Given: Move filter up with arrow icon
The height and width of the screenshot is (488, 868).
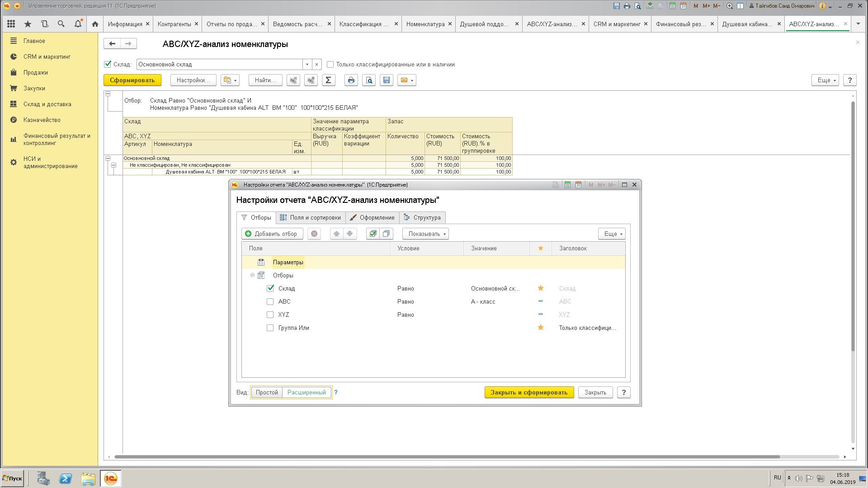Looking at the screenshot, I should coord(336,234).
